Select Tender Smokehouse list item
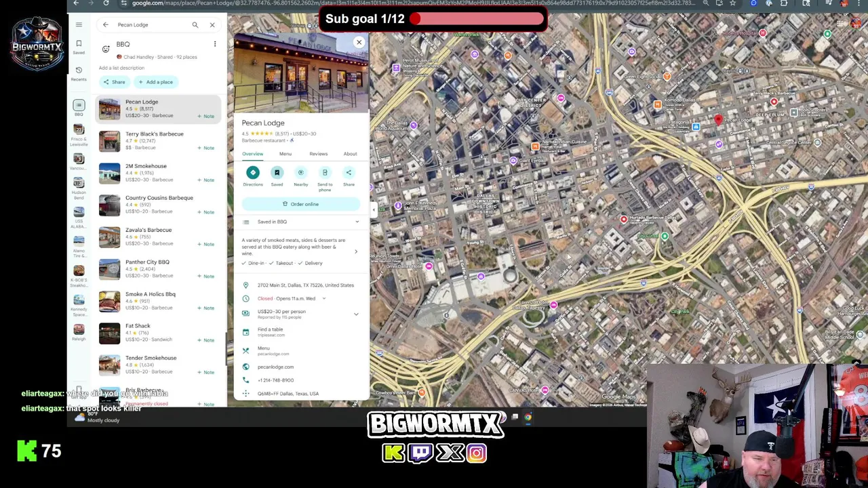This screenshot has width=868, height=488. [157, 365]
